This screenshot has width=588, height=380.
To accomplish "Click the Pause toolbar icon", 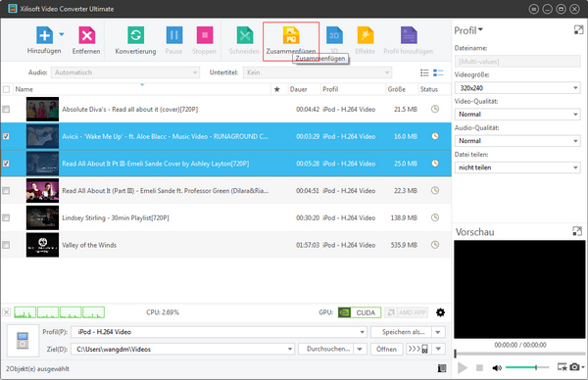I will [x=174, y=35].
